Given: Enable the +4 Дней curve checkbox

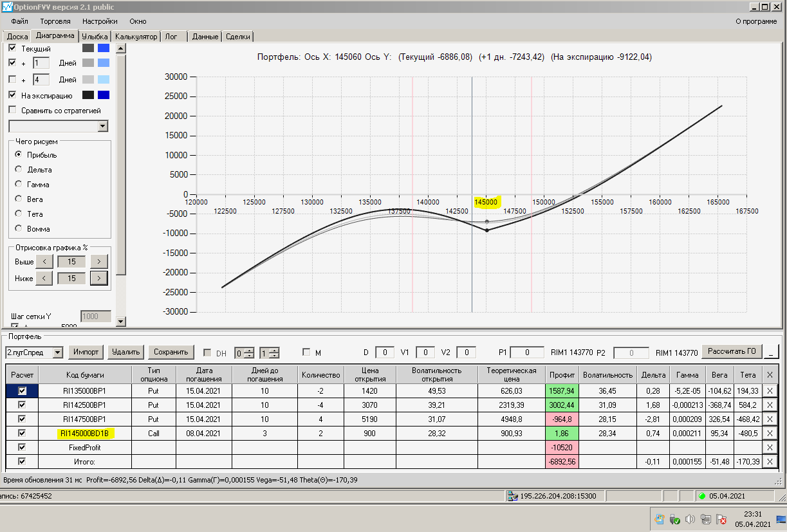Looking at the screenshot, I should click(x=12, y=80).
